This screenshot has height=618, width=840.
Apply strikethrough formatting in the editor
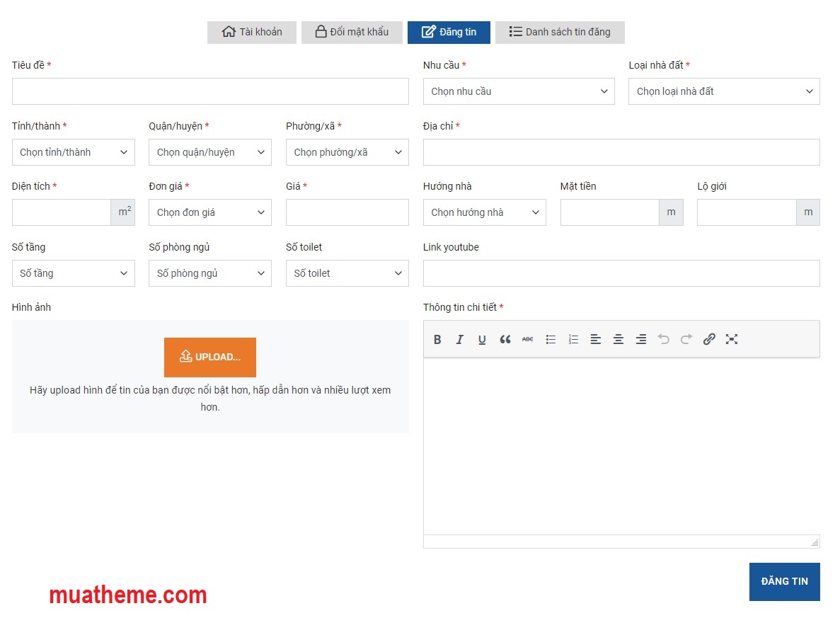coord(528,340)
